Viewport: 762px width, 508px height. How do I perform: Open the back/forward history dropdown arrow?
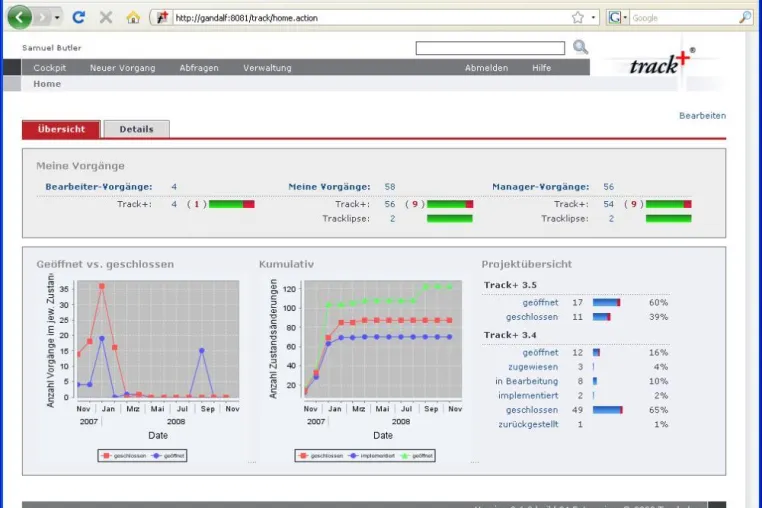pyautogui.click(x=57, y=18)
